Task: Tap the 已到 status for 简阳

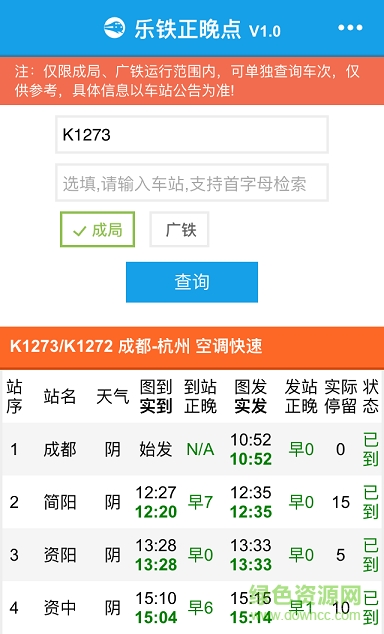Action: tap(370, 502)
